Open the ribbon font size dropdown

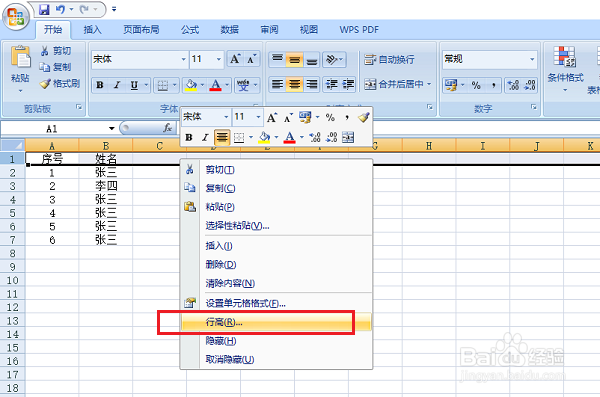pos(218,59)
